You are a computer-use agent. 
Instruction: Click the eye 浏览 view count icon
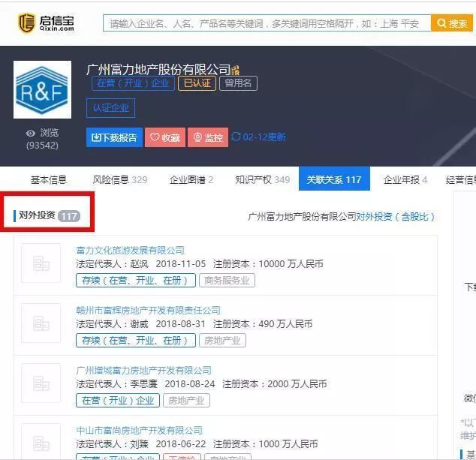(x=31, y=133)
